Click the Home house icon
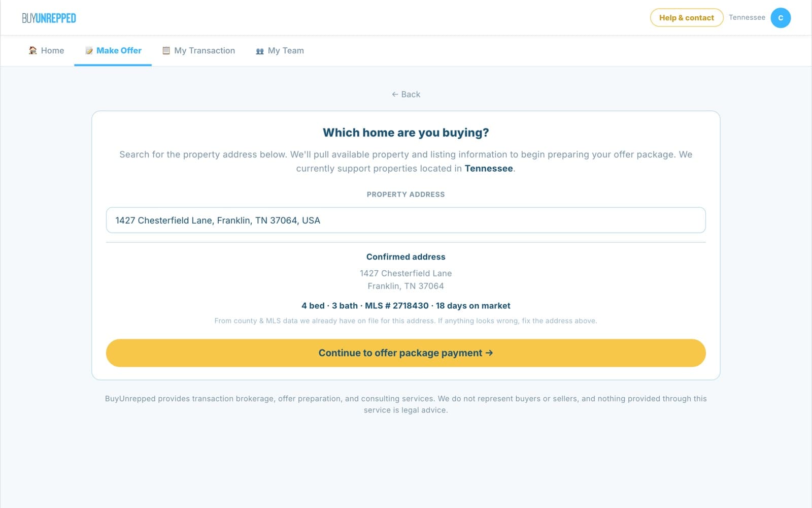The width and height of the screenshot is (812, 508). click(33, 50)
